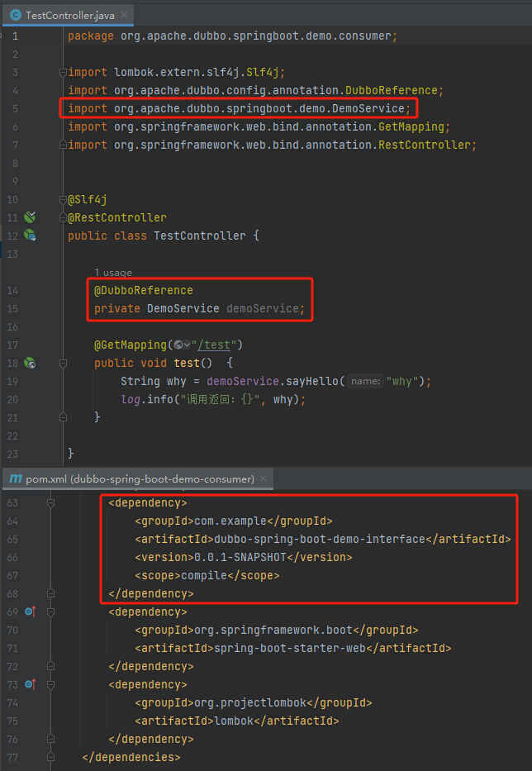Click line number 19 in the gutter
This screenshot has height=771, width=532.
12,381
